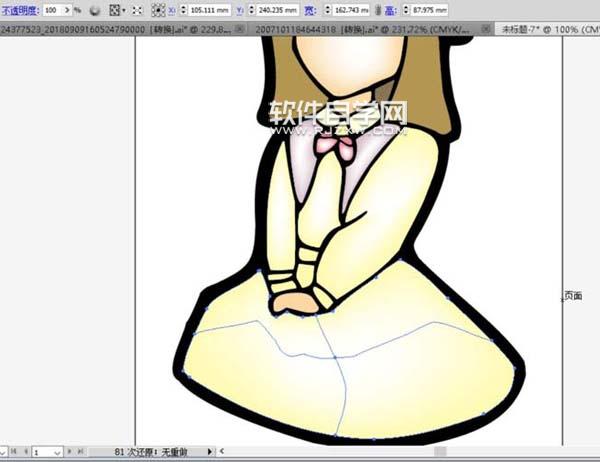Select the peach hand shape on the canvas
Viewport: 600px width, 462px height.
click(x=296, y=304)
